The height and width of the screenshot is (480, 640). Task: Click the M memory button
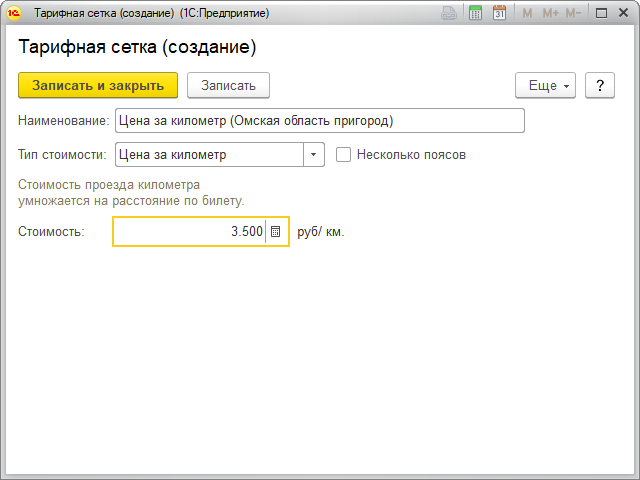click(527, 13)
